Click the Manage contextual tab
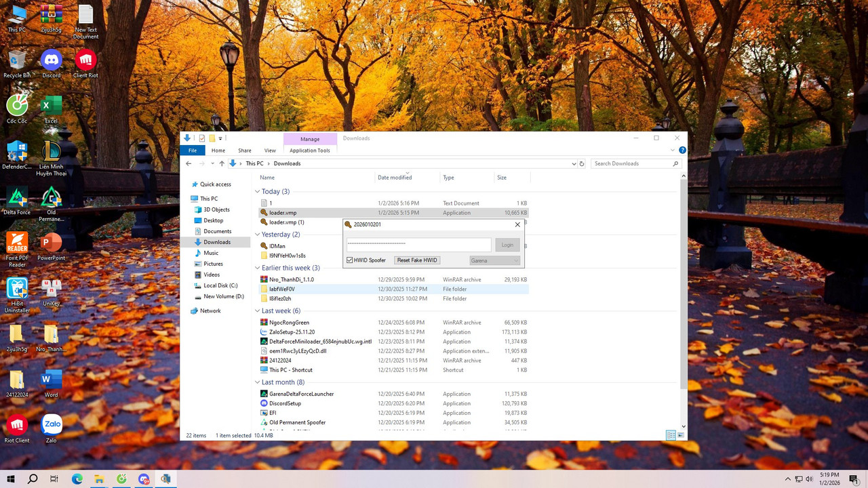Screen dimensions: 868x488 tap(310, 139)
